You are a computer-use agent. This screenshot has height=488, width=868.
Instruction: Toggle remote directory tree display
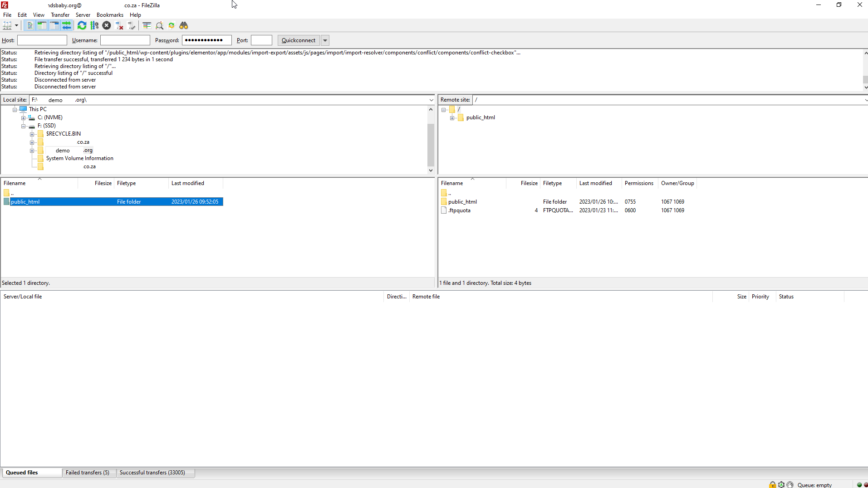(54, 25)
